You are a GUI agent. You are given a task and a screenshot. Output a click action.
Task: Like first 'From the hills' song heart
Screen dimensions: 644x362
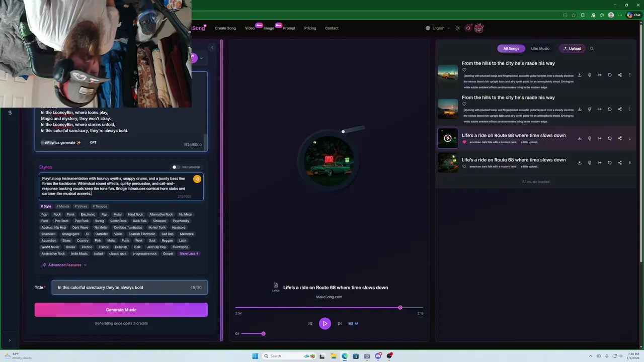pos(464,70)
